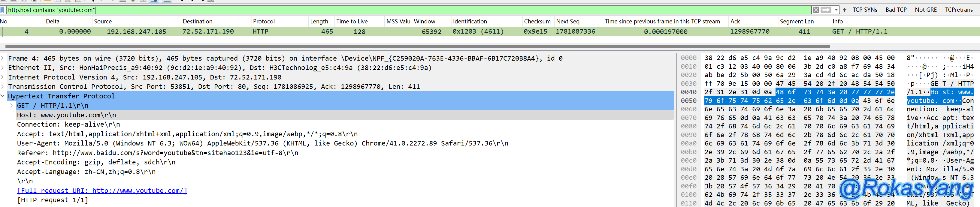This screenshot has height=207, width=980.
Task: Click in the display filter text field
Action: coord(380,10)
